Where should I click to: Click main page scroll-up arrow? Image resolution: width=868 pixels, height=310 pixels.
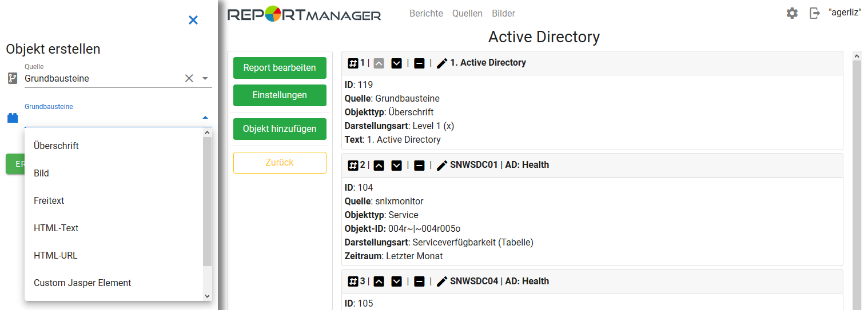(x=857, y=55)
